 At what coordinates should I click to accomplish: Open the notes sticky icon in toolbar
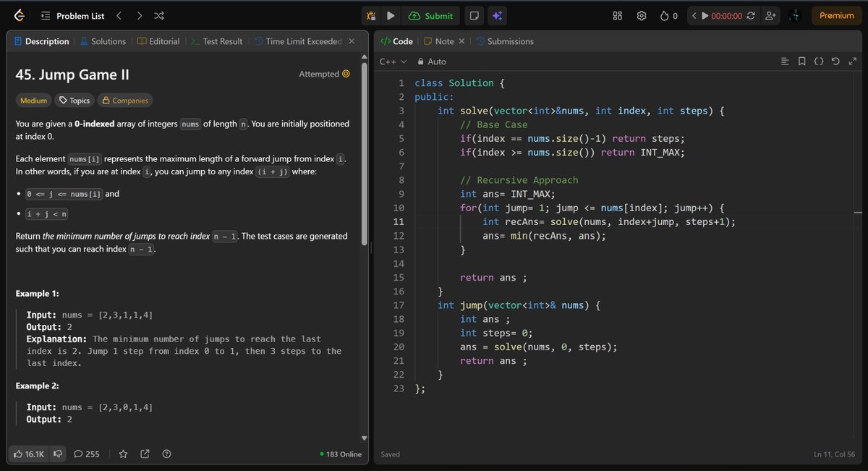[474, 16]
